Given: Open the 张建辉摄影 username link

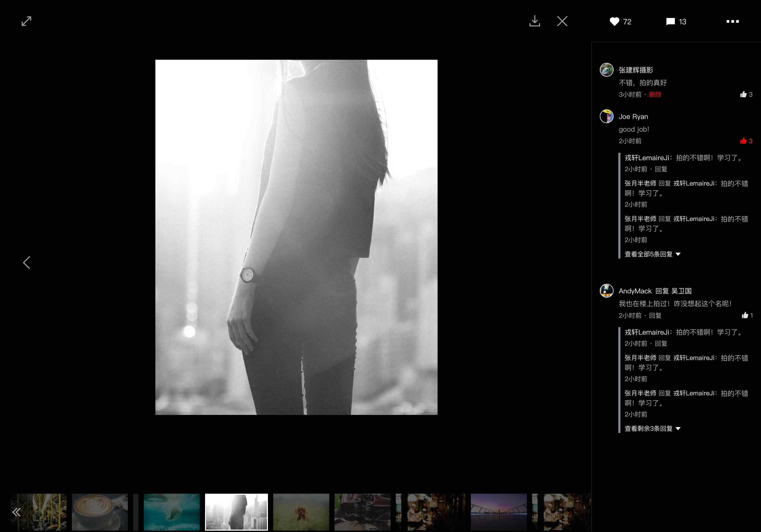Looking at the screenshot, I should [x=636, y=70].
